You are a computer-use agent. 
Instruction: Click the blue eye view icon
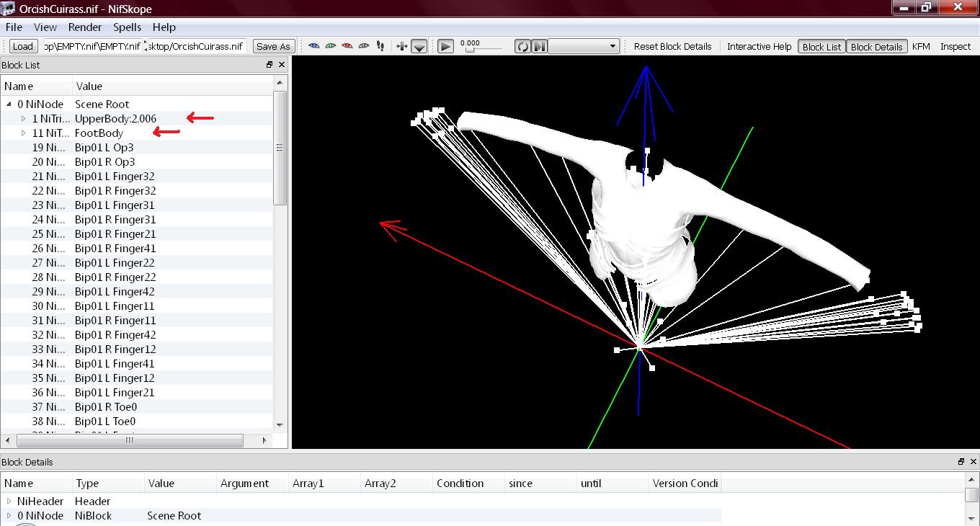(313, 46)
